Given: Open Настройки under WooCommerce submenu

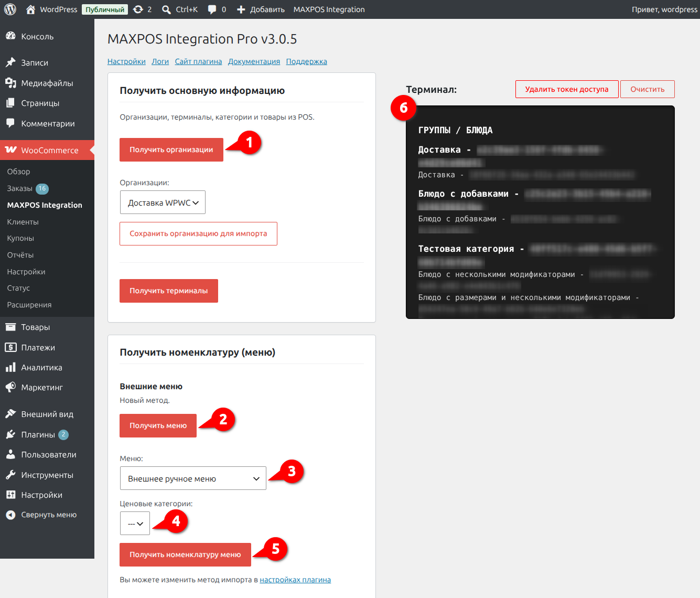Looking at the screenshot, I should tap(26, 272).
